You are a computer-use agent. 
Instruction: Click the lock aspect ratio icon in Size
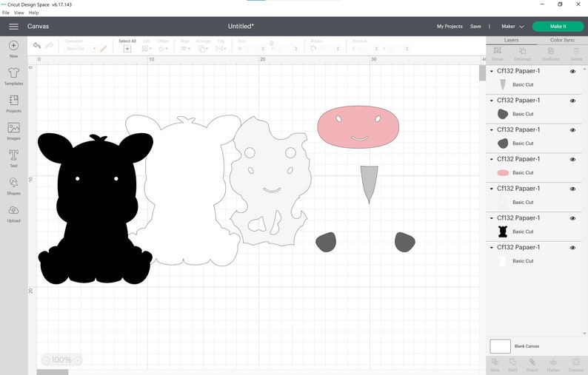(272, 43)
